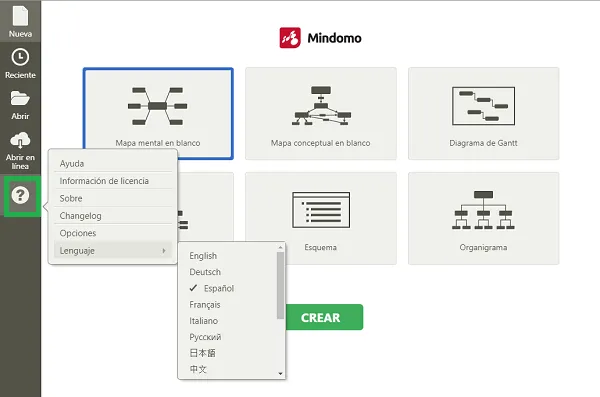
Task: Choose the Diagrama de Gantt template
Action: tap(483, 113)
